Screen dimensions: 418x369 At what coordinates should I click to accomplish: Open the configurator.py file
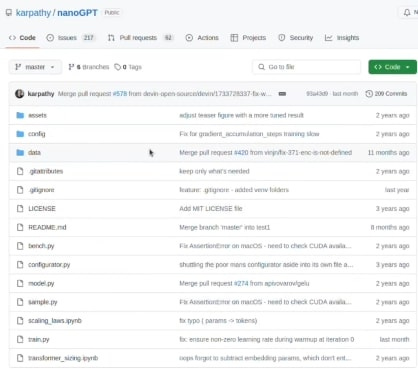(x=49, y=265)
